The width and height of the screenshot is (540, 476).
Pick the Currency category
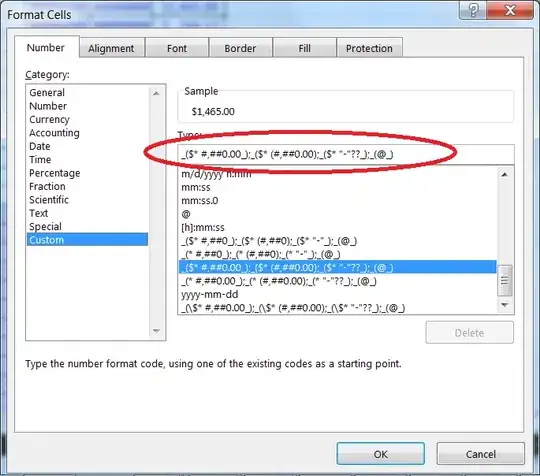pos(87,119)
